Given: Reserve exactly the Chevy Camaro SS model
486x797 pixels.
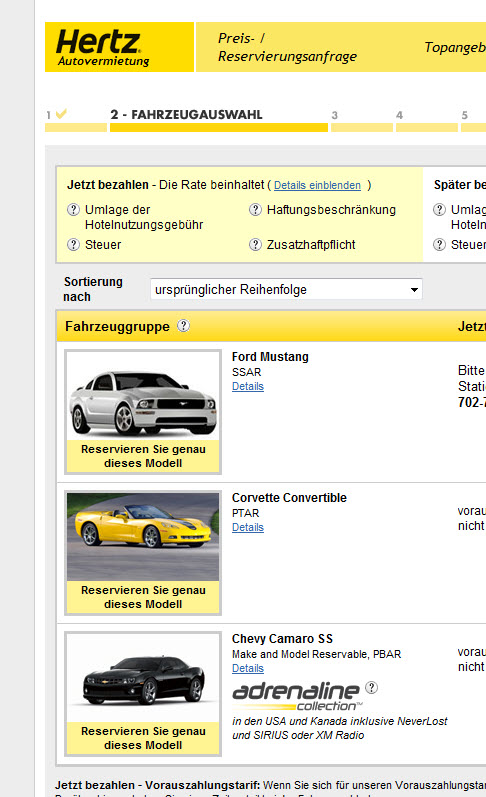Looking at the screenshot, I should pos(143,738).
